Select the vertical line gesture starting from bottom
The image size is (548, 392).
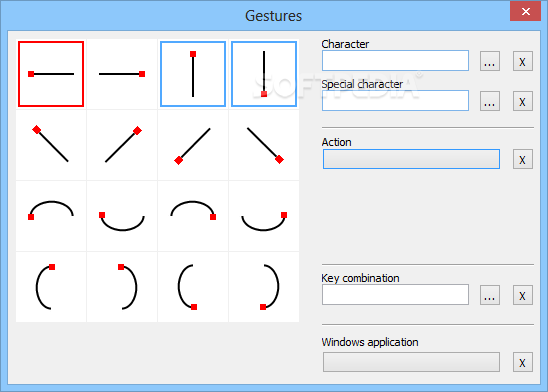[x=264, y=74]
